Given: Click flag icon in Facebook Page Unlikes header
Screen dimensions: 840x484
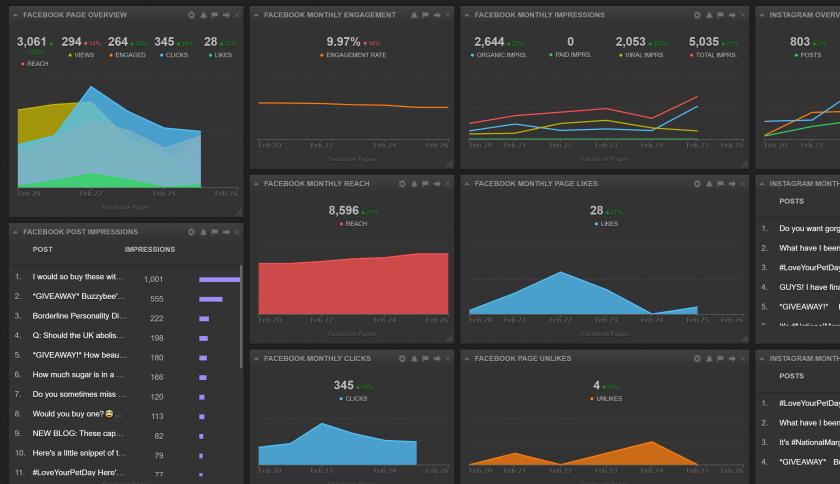Looking at the screenshot, I should coord(720,359).
